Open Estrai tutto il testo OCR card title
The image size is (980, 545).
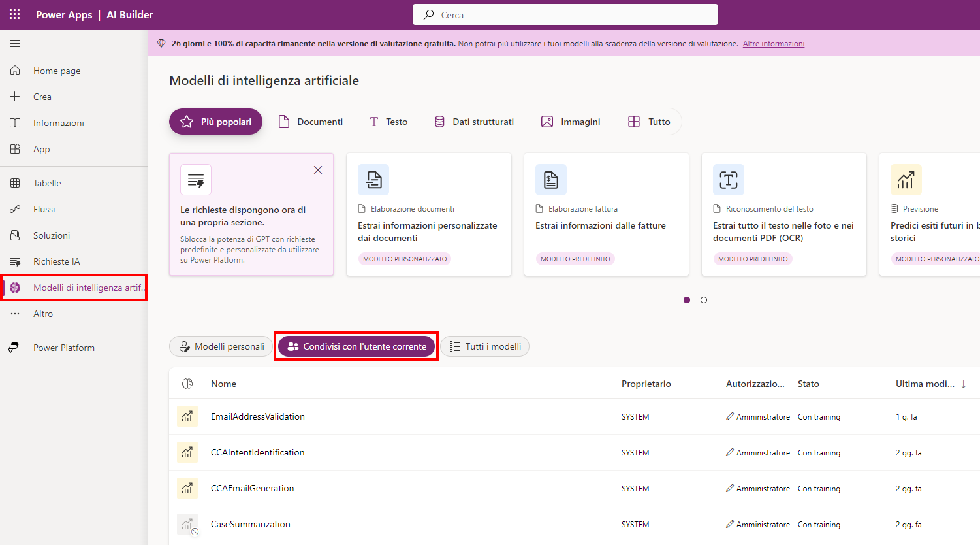click(783, 231)
